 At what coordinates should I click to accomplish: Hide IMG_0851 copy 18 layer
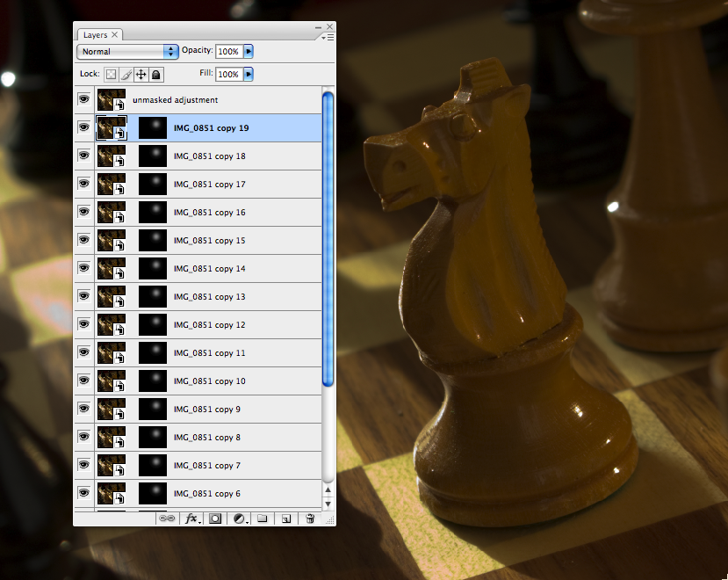(x=83, y=156)
